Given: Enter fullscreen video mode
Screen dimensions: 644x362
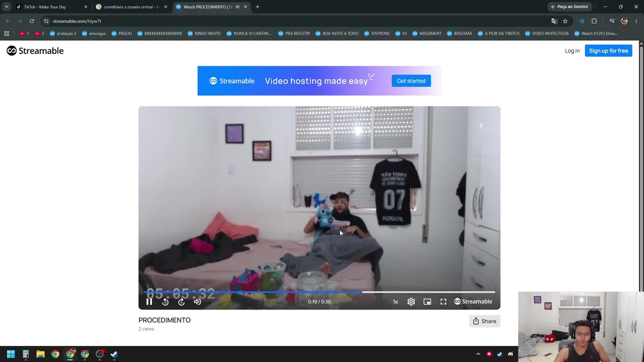Looking at the screenshot, I should [443, 302].
